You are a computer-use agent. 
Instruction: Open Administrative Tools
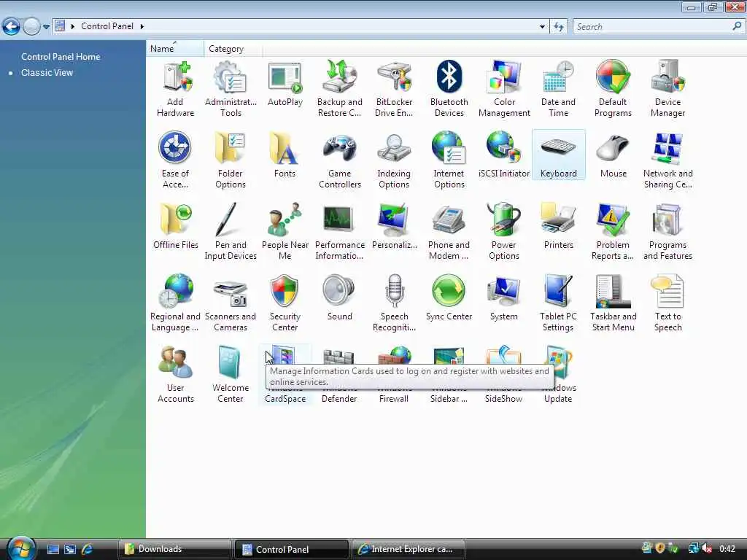coord(231,89)
